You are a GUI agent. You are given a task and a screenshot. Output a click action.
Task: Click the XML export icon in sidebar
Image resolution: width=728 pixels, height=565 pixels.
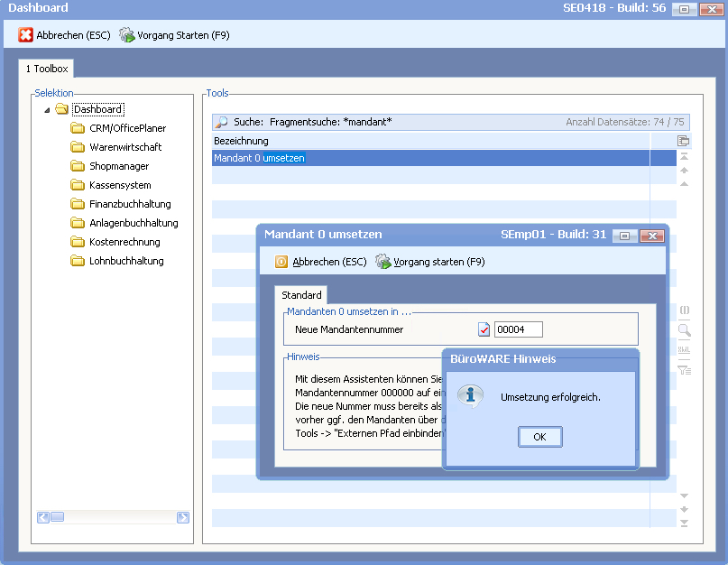click(684, 350)
